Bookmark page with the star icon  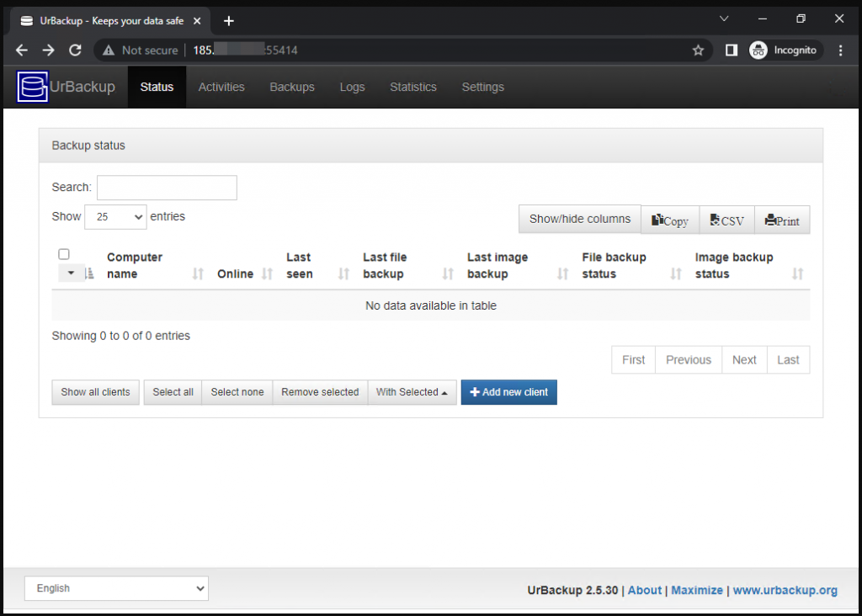click(698, 50)
